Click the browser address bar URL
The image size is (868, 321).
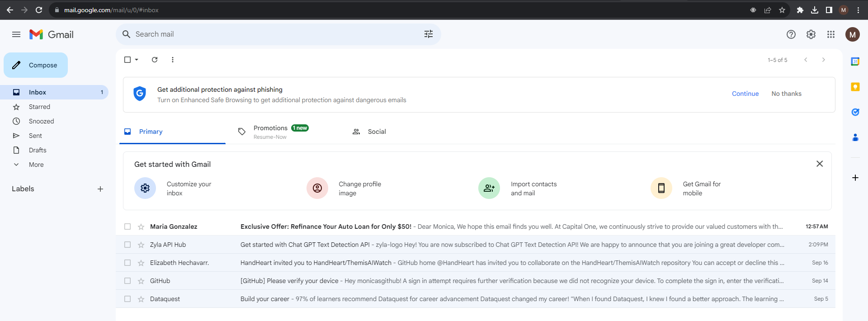111,10
